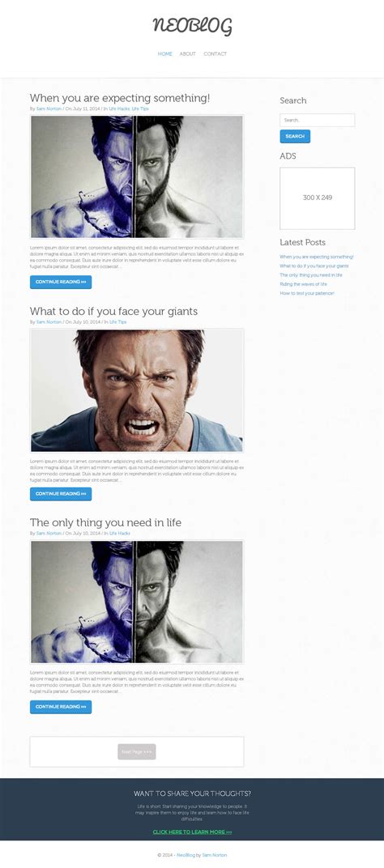Open the post title 'When you are expecting something!'
Screen dimensions: 384x868
click(120, 98)
